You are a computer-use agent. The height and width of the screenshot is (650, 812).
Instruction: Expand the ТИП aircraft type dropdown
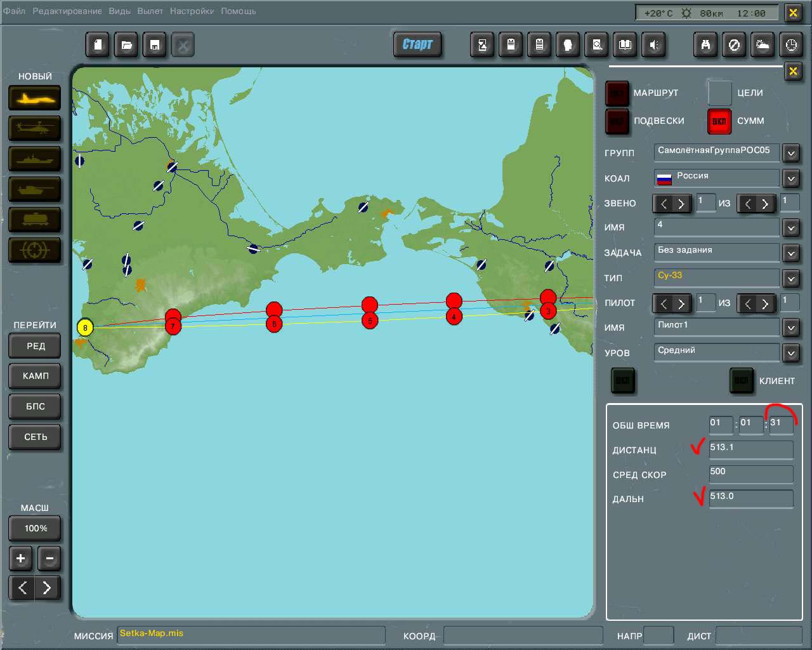pyautogui.click(x=791, y=279)
